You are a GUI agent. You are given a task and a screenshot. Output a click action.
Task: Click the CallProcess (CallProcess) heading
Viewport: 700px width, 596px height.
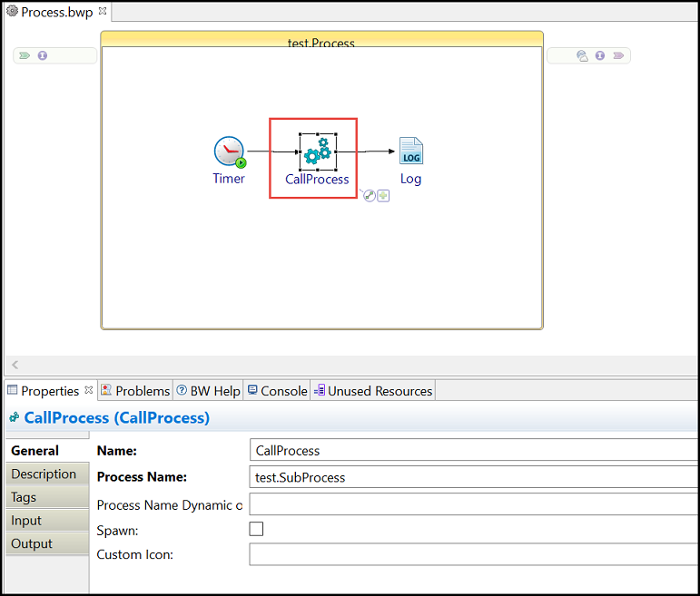(x=117, y=417)
